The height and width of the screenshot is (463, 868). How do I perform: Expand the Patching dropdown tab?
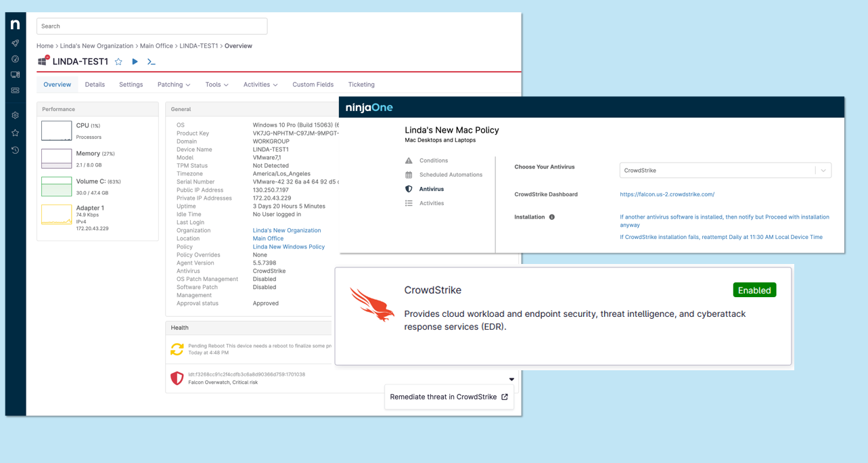click(x=173, y=85)
